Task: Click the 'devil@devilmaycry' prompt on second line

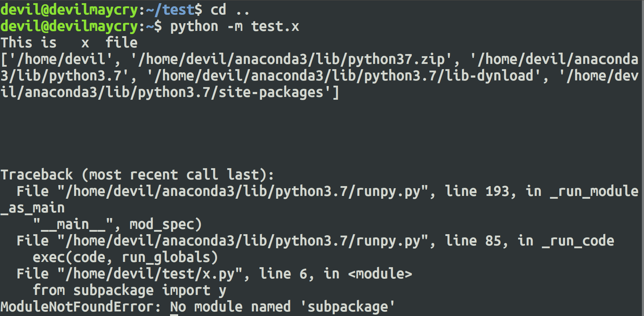Action: click(x=69, y=26)
